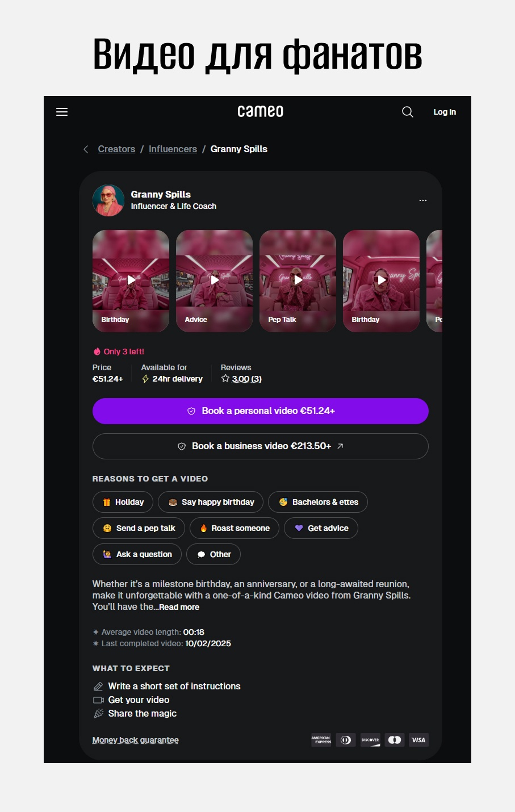Click the back chevron in breadcrumbs

point(86,149)
